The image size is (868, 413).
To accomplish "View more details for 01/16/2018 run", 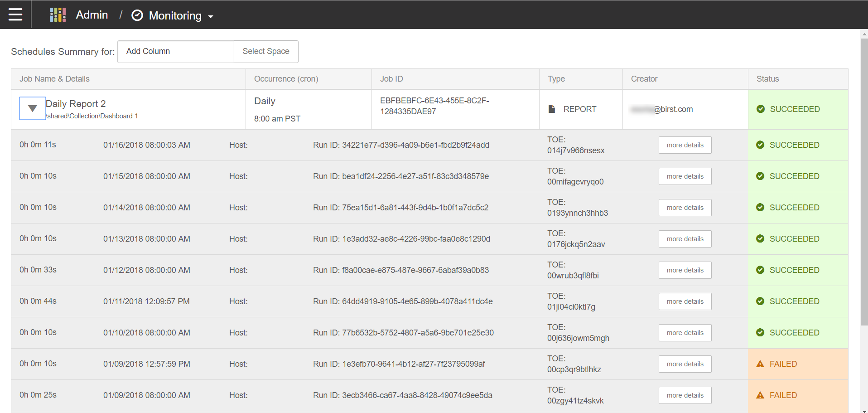I will 685,145.
